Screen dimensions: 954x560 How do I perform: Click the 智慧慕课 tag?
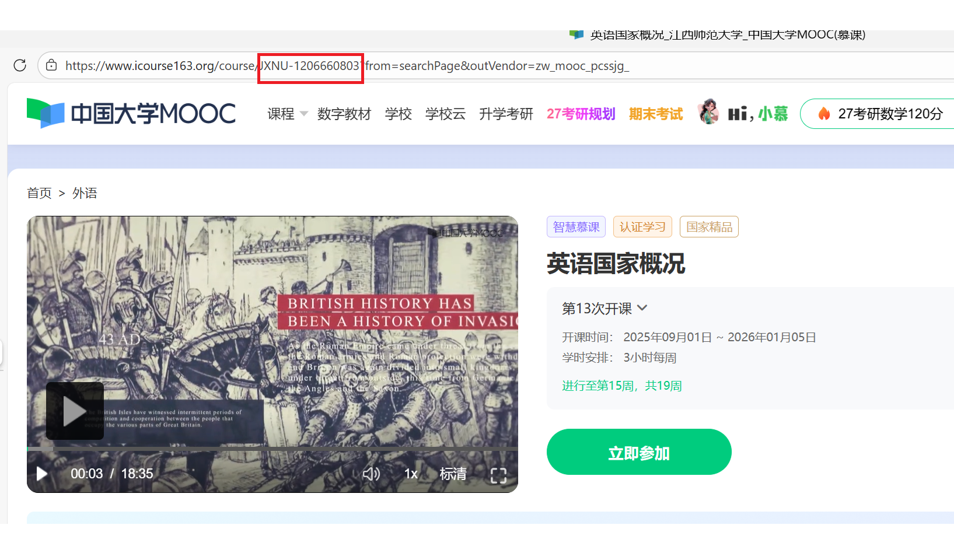point(576,226)
